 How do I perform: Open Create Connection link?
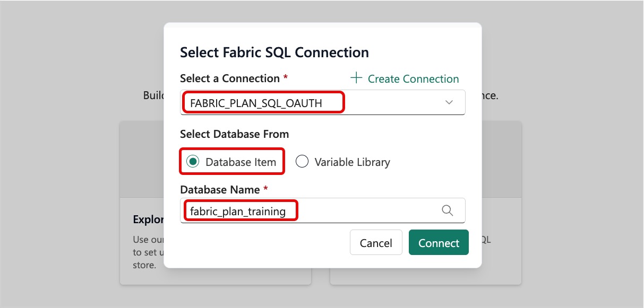click(405, 78)
